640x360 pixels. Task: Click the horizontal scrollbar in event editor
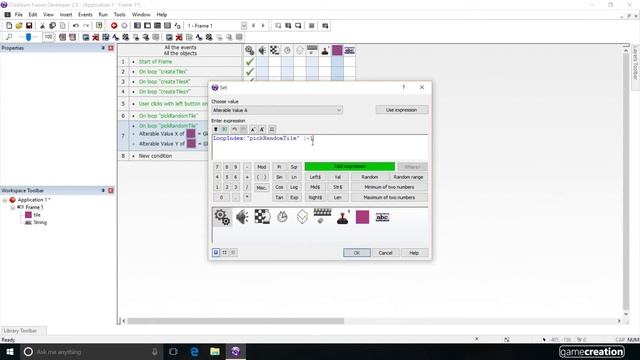236,321
